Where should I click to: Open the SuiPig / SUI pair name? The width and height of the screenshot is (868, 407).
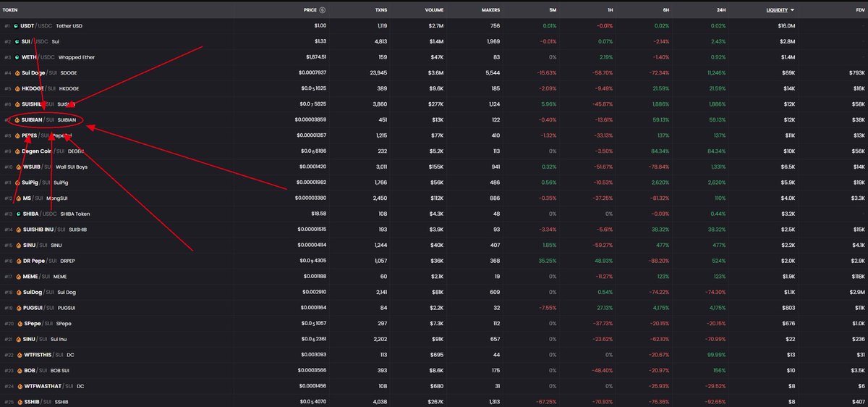35,182
